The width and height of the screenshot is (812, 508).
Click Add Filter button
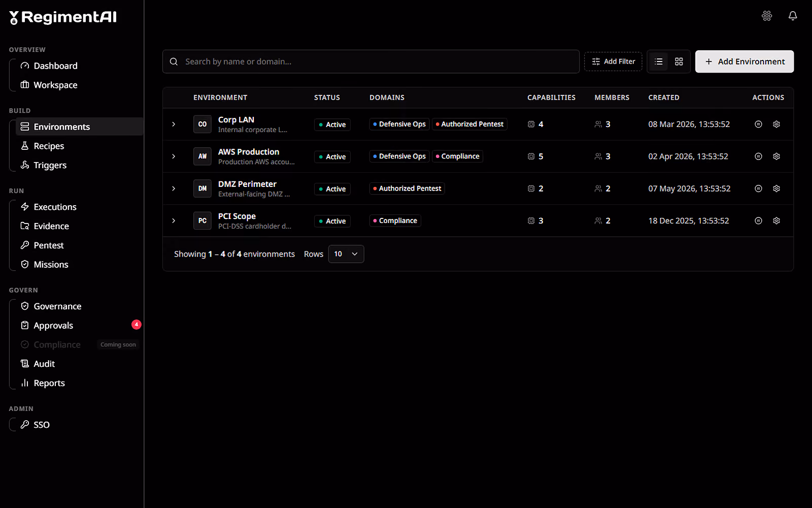pyautogui.click(x=613, y=61)
